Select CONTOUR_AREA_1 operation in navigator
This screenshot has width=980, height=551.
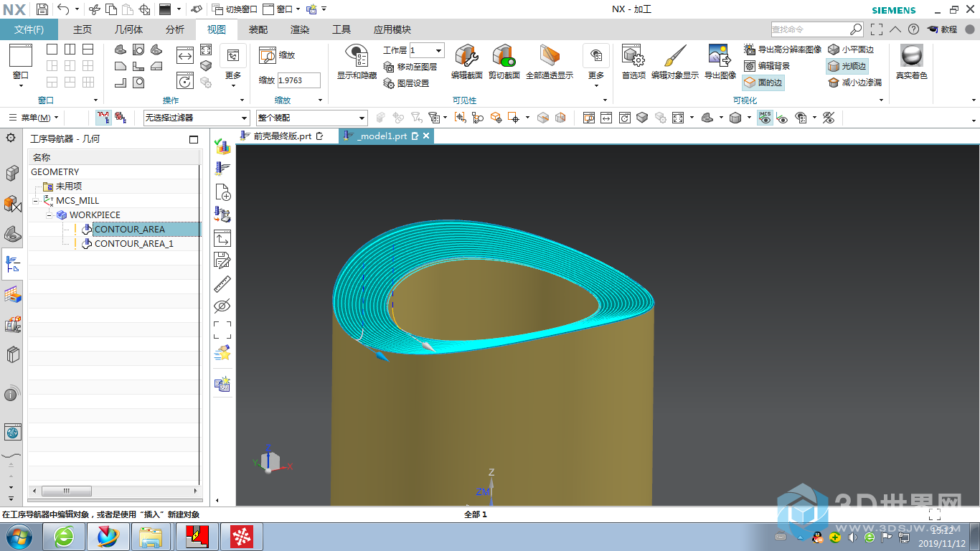[x=134, y=243]
